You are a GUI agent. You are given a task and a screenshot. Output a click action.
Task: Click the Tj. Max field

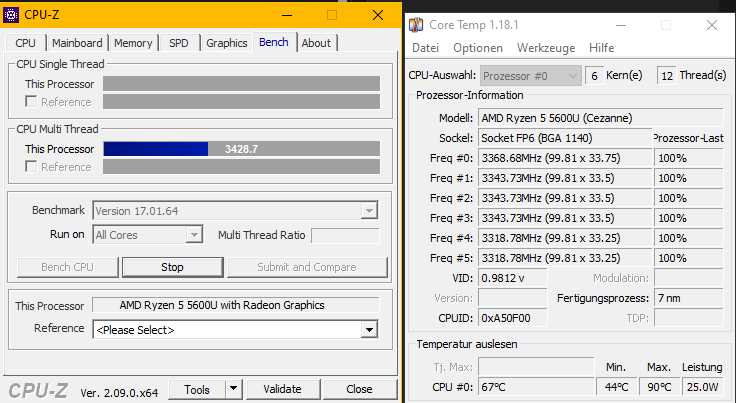tap(536, 367)
